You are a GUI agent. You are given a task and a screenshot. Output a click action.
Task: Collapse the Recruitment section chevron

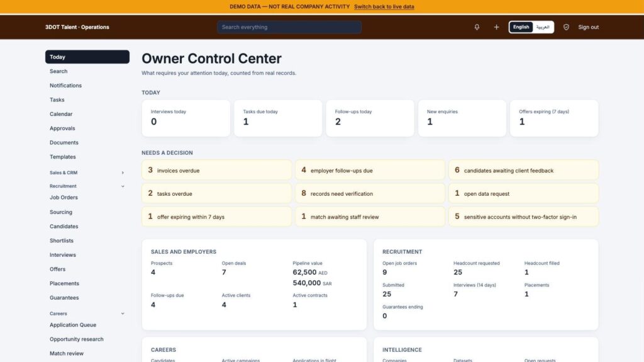tap(123, 186)
